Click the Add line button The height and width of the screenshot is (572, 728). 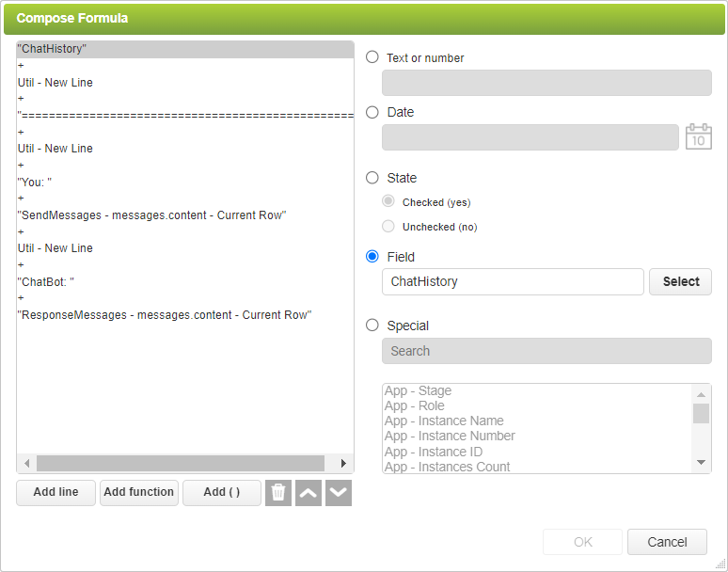point(55,492)
